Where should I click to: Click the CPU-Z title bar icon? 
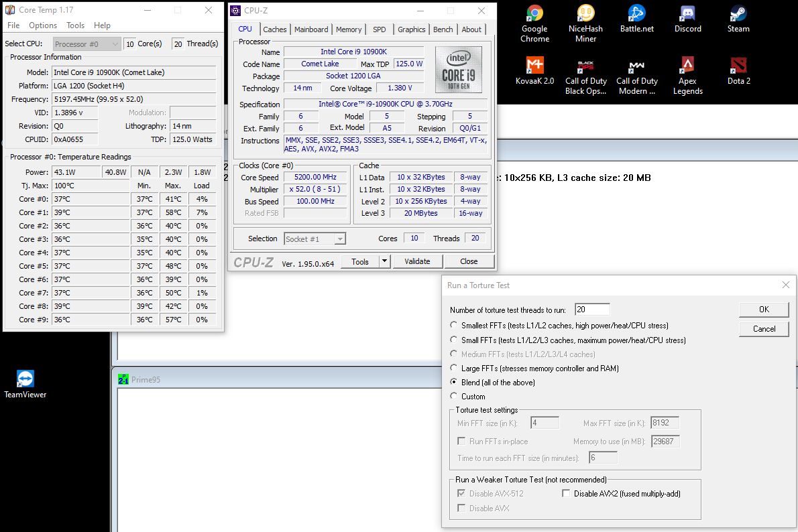tap(235, 10)
